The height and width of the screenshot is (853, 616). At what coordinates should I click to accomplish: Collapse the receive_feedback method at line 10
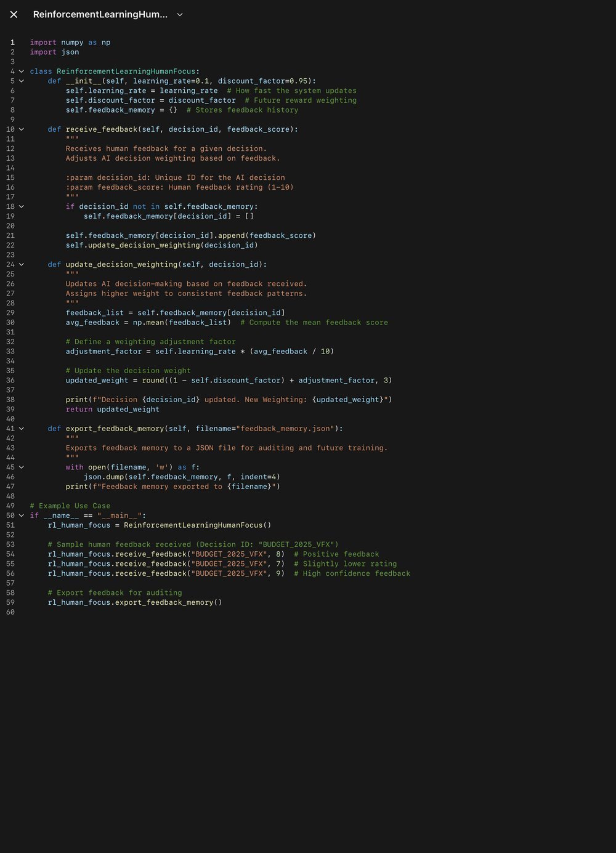22,129
